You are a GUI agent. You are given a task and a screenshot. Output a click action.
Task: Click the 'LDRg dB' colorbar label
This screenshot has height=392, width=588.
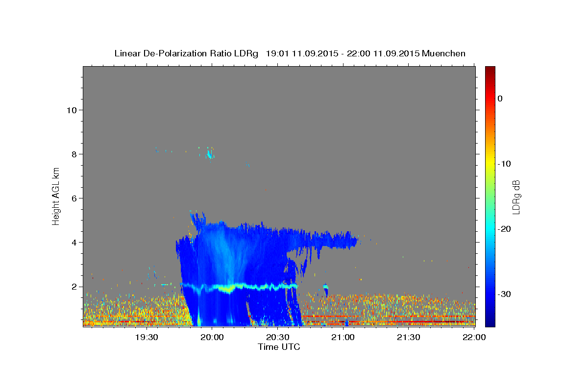tap(515, 197)
